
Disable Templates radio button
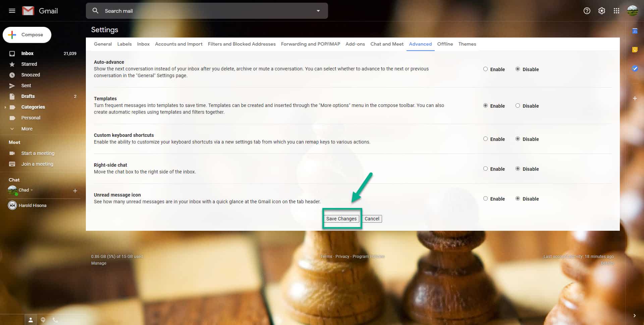click(518, 106)
